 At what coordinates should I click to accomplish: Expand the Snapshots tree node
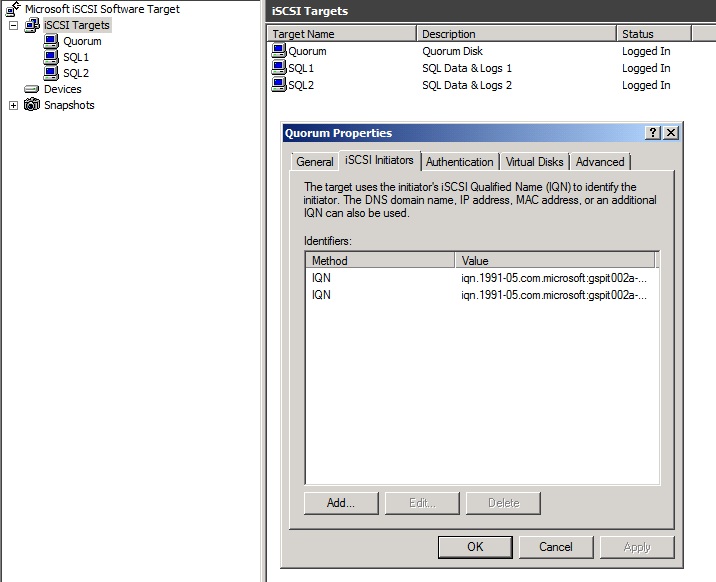(13, 105)
